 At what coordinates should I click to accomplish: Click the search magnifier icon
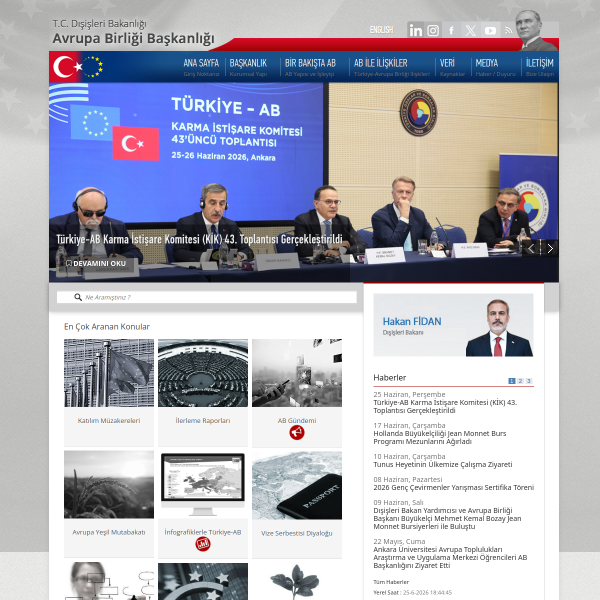pyautogui.click(x=78, y=297)
